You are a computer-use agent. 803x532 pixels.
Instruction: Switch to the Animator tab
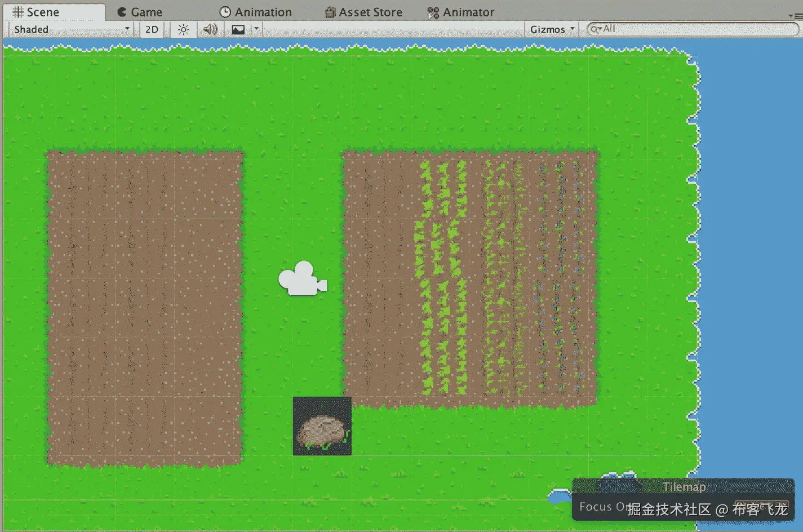pyautogui.click(x=460, y=12)
